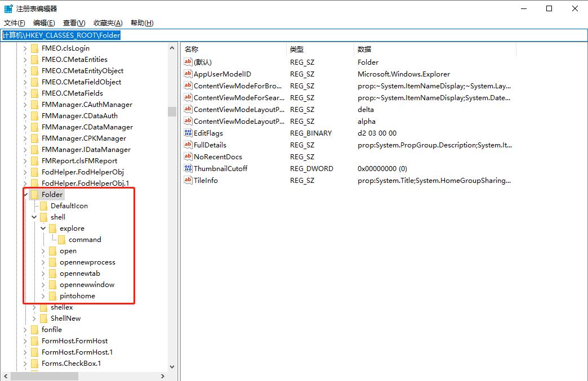This screenshot has height=381, width=588.
Task: Expand the pintohome key
Action: 43,296
